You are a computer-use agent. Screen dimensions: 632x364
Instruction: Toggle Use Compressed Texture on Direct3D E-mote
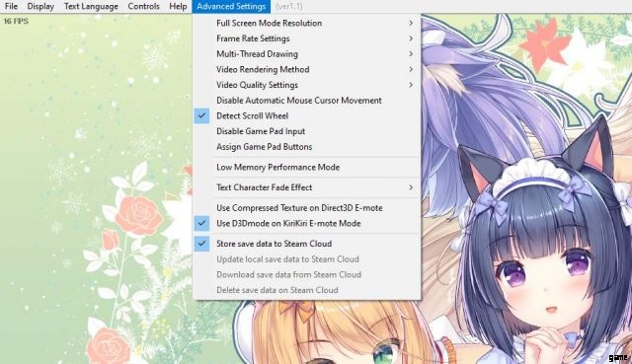pos(307,208)
